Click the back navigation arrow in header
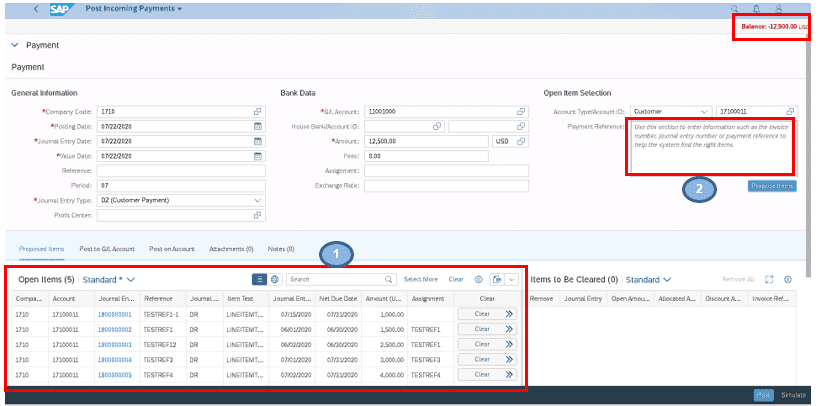The height and width of the screenshot is (406, 823). tap(37, 8)
